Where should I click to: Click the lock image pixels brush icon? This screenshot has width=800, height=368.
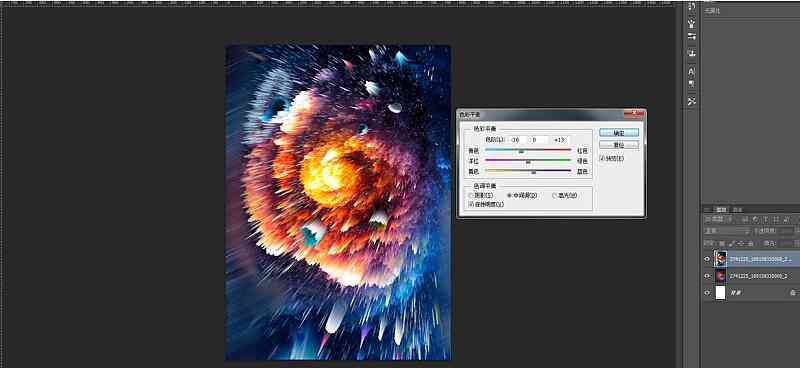[731, 243]
